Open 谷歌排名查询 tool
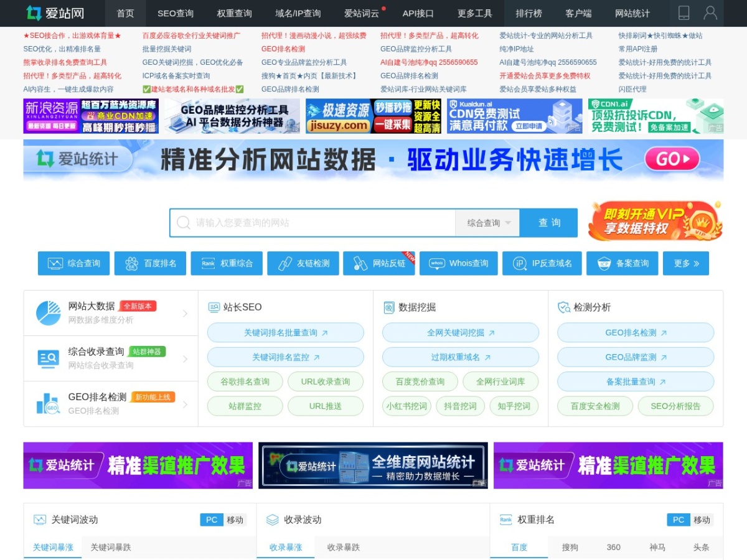Viewport: 747px width, 560px height. pos(245,381)
